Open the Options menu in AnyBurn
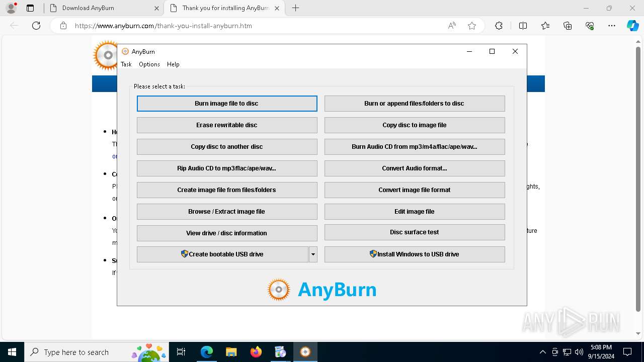This screenshot has height=362, width=644. tap(149, 64)
